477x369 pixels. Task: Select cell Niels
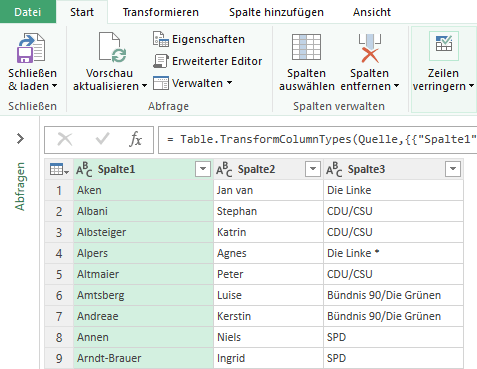tap(268, 337)
